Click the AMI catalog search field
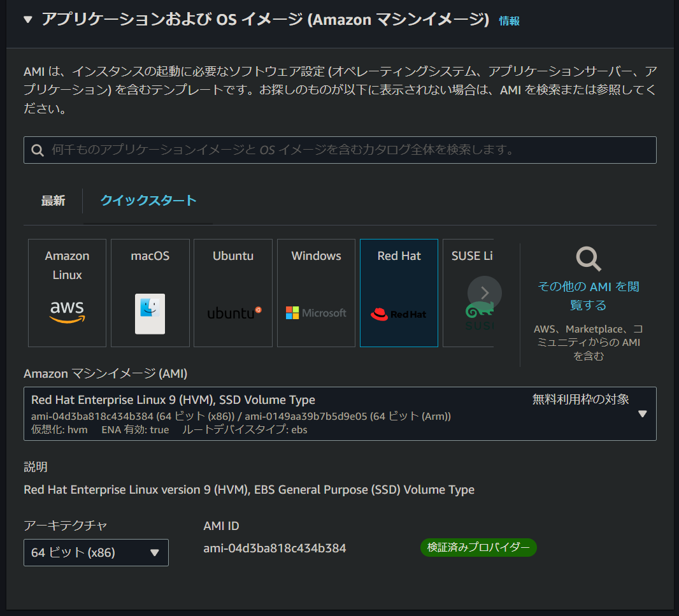The height and width of the screenshot is (616, 679). 340,150
